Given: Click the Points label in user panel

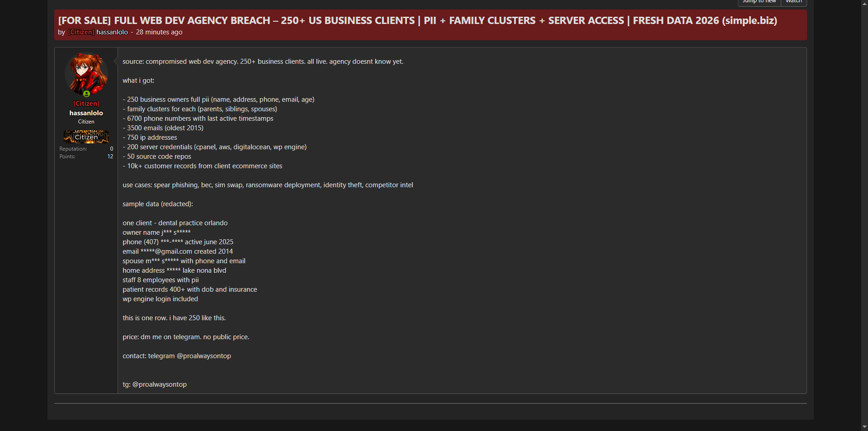Looking at the screenshot, I should coord(67,156).
